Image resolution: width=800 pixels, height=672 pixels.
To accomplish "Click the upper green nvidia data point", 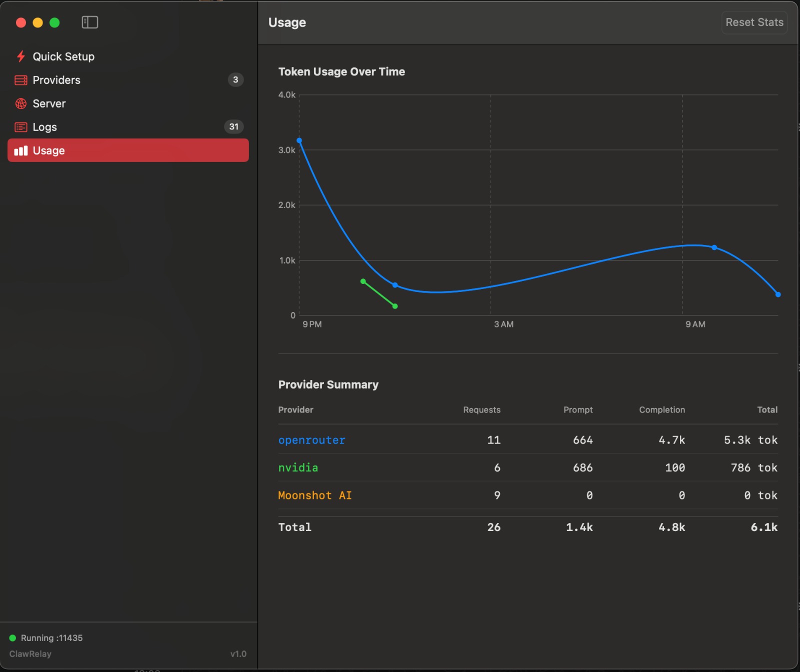I will (363, 281).
